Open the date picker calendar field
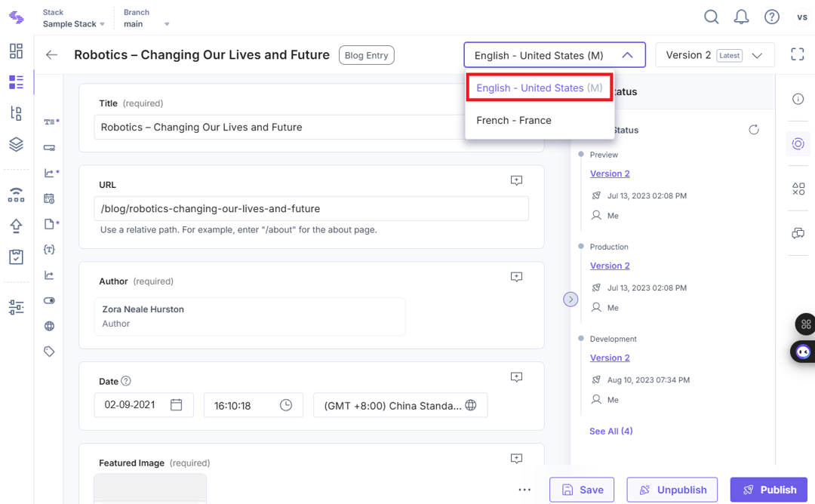 pos(143,405)
